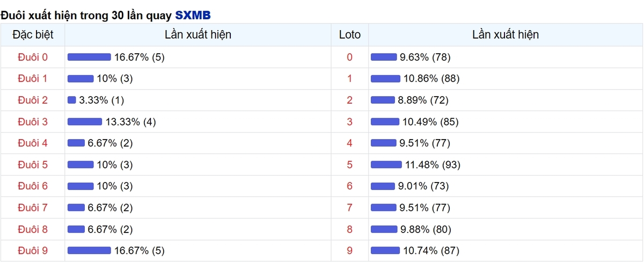644x262 pixels.
Task: Select Loto number 3
Action: point(350,121)
